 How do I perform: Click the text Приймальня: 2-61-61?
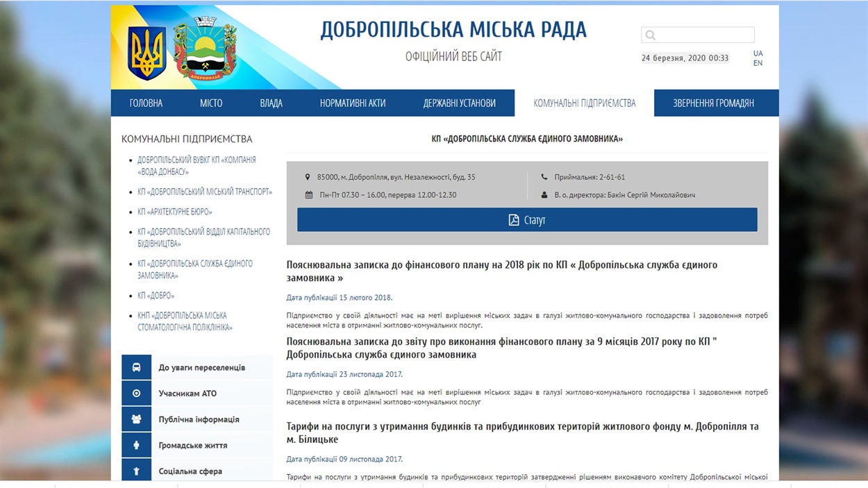pyautogui.click(x=590, y=177)
